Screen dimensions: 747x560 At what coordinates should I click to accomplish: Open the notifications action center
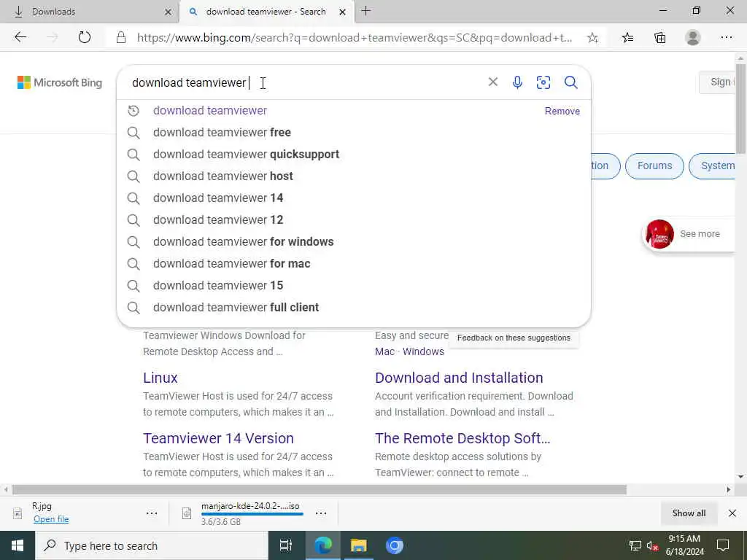pos(723,545)
